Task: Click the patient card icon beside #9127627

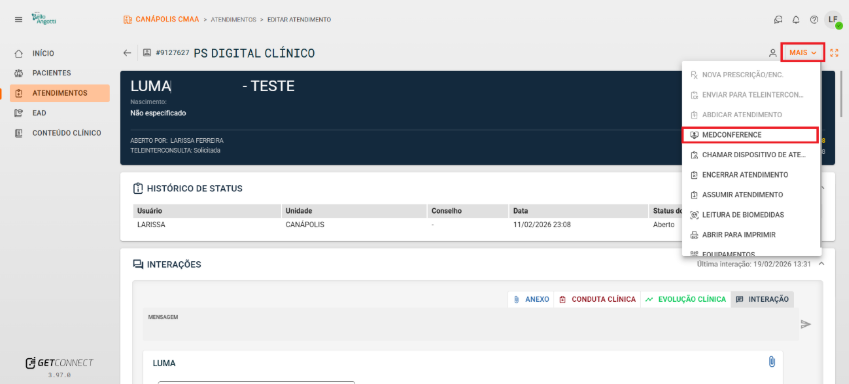Action: [147, 53]
